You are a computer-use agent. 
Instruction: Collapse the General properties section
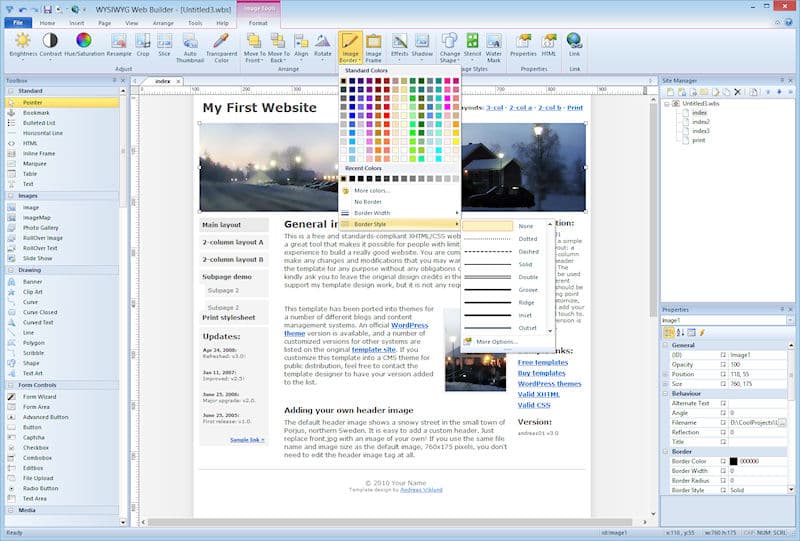(x=667, y=344)
